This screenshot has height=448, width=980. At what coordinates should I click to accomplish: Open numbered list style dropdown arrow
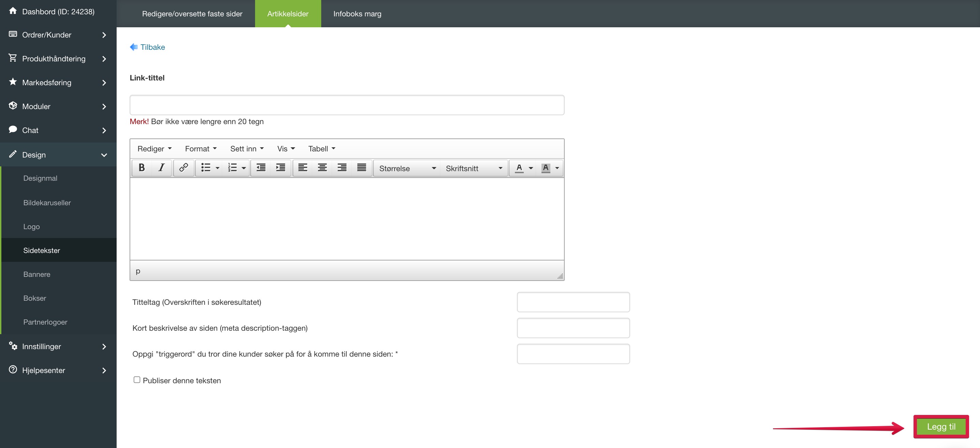244,168
